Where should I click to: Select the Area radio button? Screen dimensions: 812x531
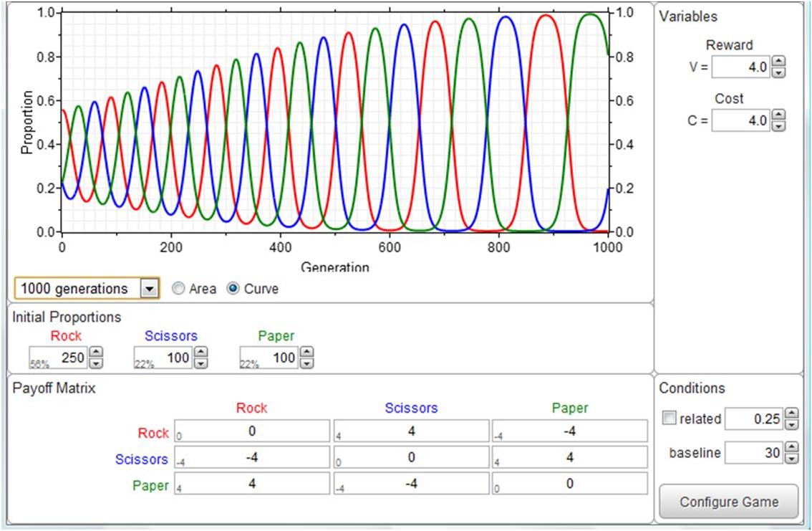[x=178, y=289]
